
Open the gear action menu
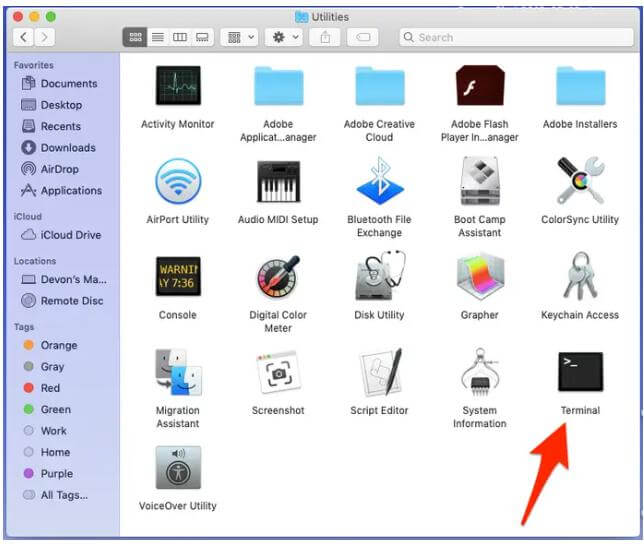[284, 37]
